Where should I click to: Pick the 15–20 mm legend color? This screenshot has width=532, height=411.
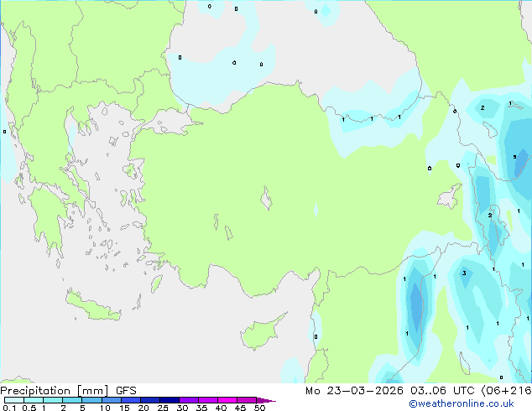130,400
